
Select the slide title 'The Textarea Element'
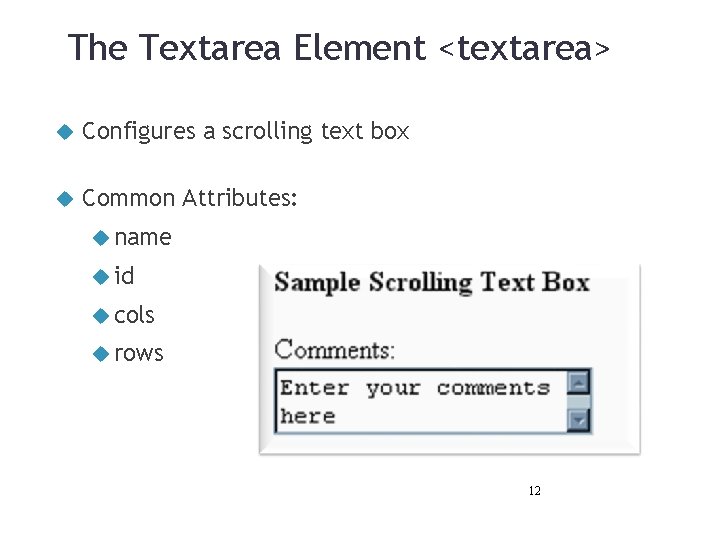247,47
